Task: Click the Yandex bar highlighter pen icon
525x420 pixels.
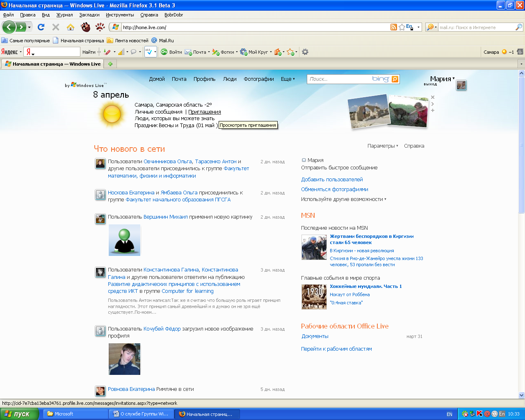Action: [x=107, y=52]
